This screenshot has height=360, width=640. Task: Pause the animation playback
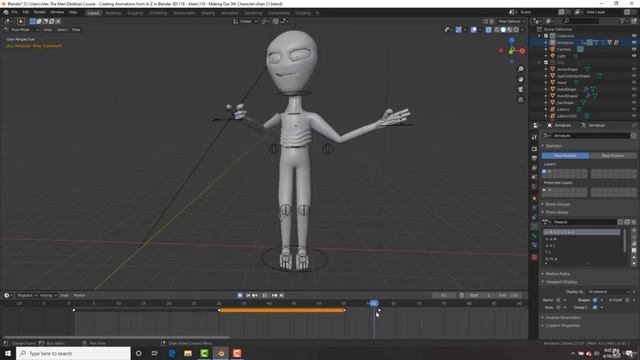tap(264, 296)
